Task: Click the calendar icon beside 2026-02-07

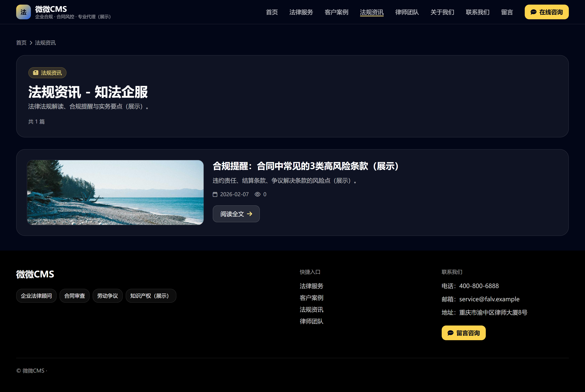Action: click(215, 194)
